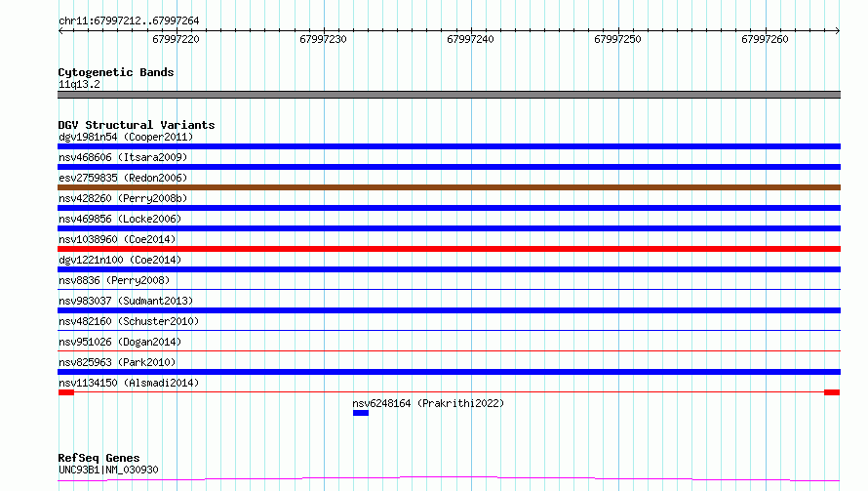Image resolution: width=868 pixels, height=491 pixels.
Task: Click the blue bar under nsv468606
Action: tap(449, 167)
